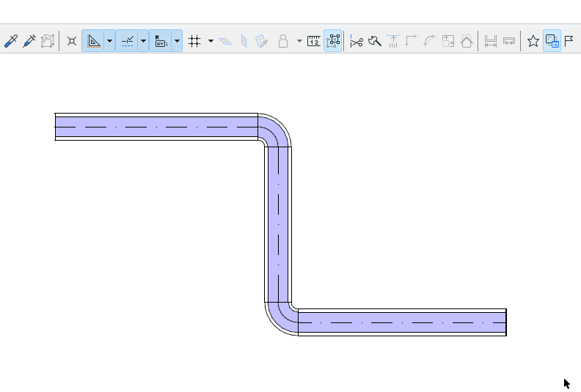Screen dimensions: 581x392
Task: Click the Resize box-with-arrows icon
Action: tap(448, 41)
